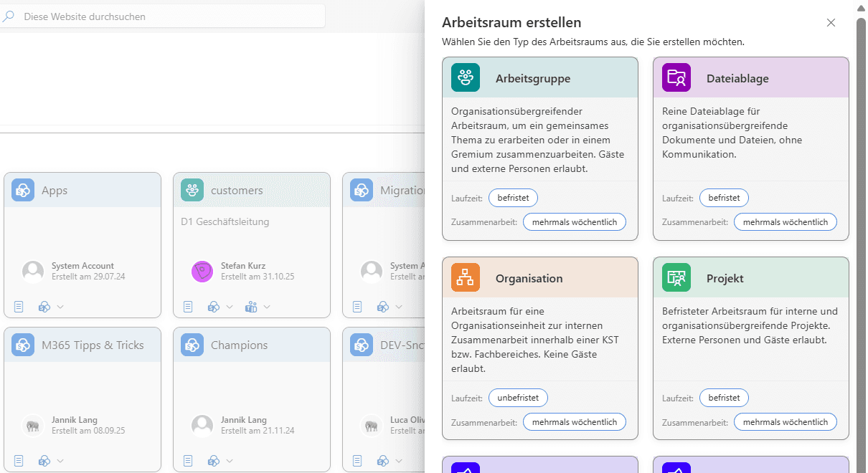This screenshot has width=868, height=473.
Task: Open the SharePoint site icon on Apps card
Action: tap(43, 306)
